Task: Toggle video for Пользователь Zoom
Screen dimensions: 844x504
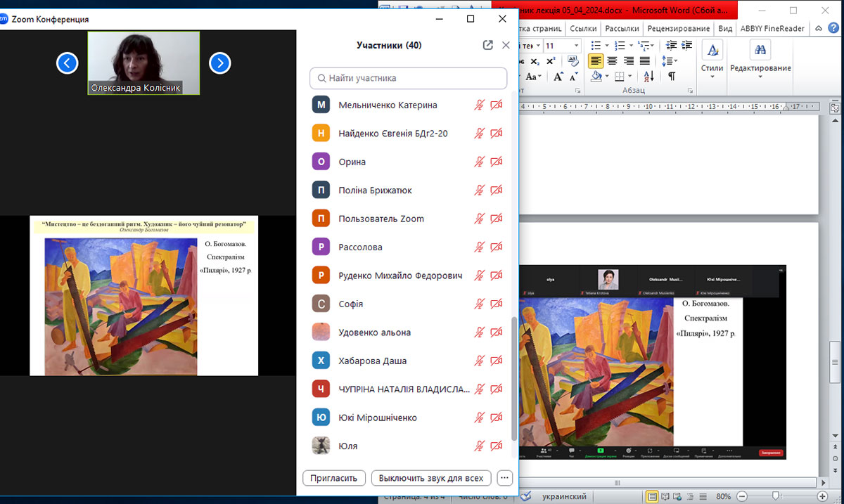Action: [497, 219]
